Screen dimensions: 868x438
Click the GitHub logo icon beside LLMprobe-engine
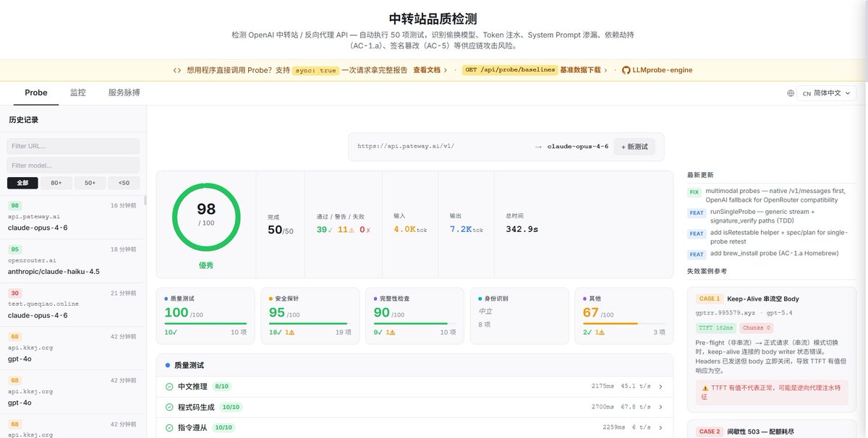coord(626,70)
